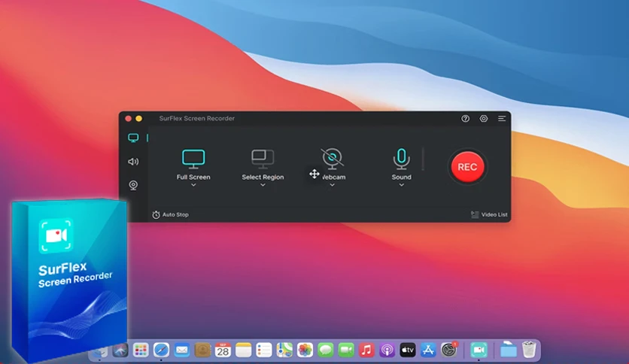Open Auto Stop timer settings
Screen dimensions: 629x364
pos(171,215)
